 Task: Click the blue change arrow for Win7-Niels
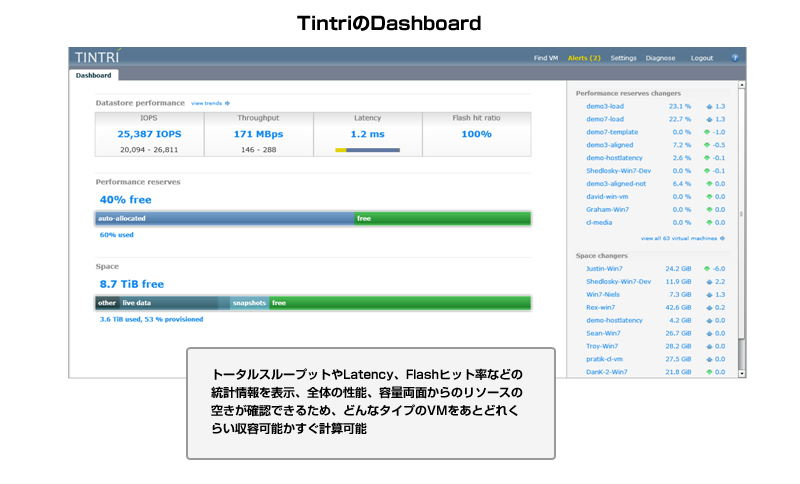tap(709, 295)
